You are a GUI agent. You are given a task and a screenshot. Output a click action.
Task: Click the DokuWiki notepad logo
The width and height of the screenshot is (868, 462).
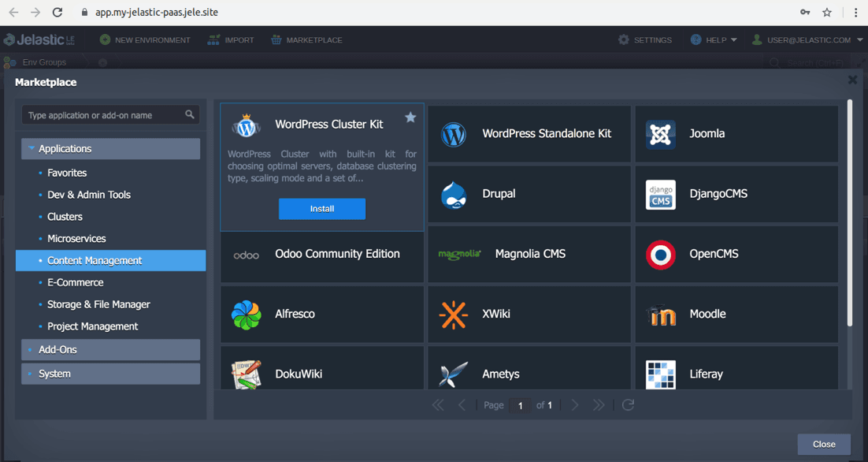tap(247, 374)
